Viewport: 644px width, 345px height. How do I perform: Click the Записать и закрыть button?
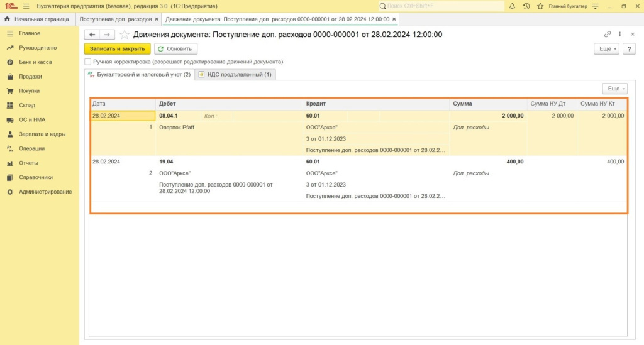coord(118,49)
